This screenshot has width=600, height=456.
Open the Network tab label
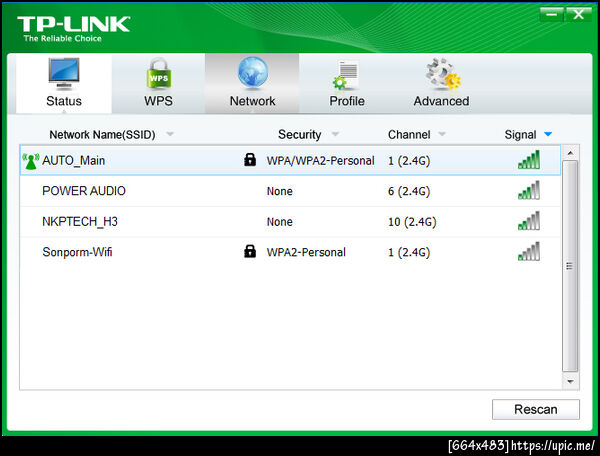coord(253,101)
